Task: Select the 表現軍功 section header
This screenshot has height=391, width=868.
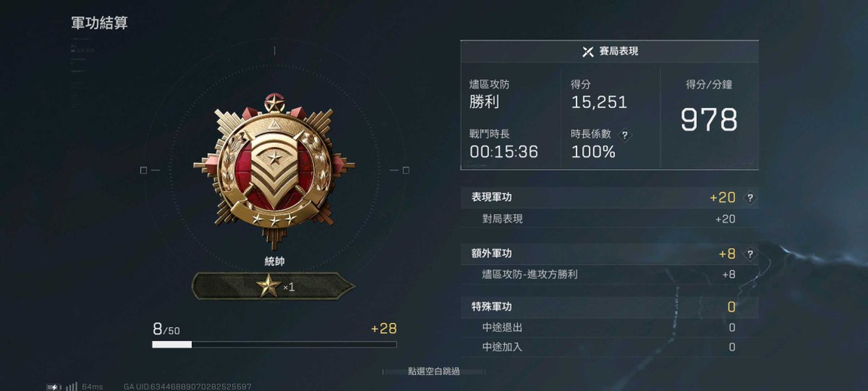Action: [x=609, y=198]
